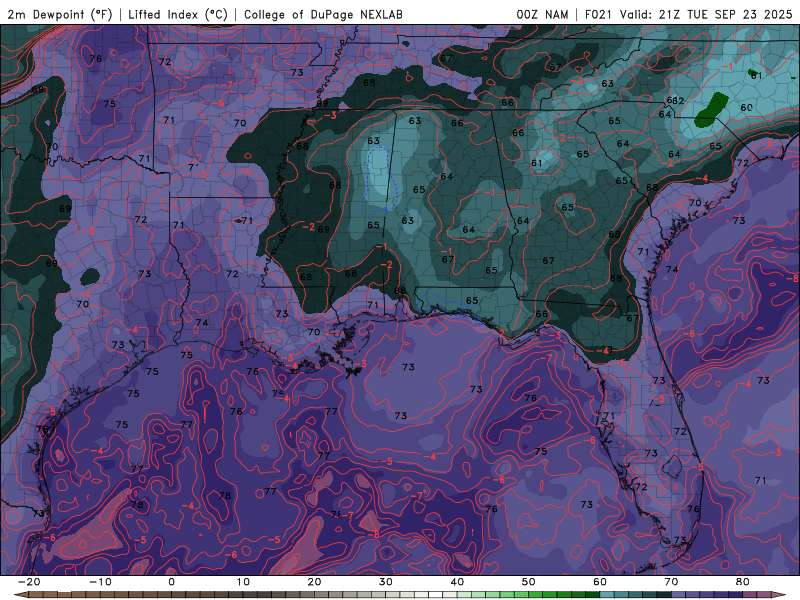Screen dimensions: 800x600
Task: Click the -20 label on the color scale
Action: pos(29,582)
